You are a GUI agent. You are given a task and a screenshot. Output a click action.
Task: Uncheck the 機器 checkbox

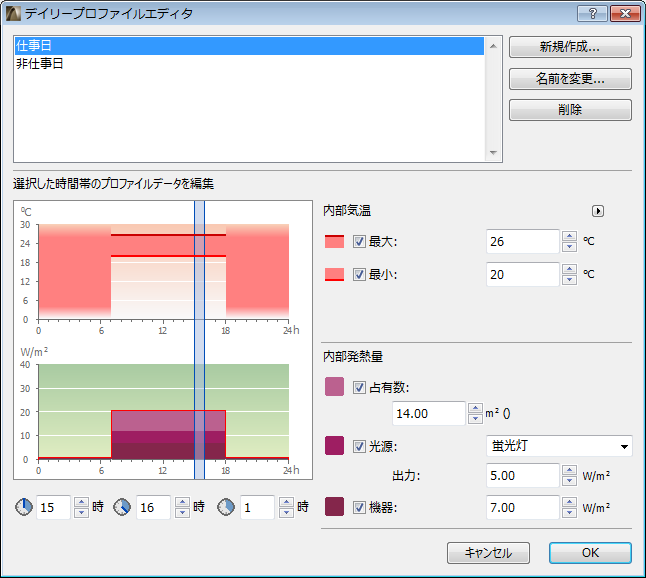(x=359, y=508)
